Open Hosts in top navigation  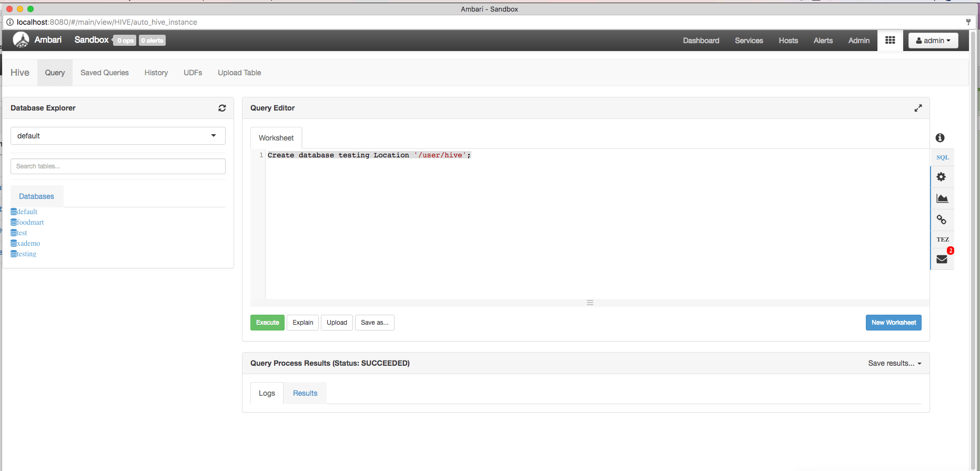788,41
